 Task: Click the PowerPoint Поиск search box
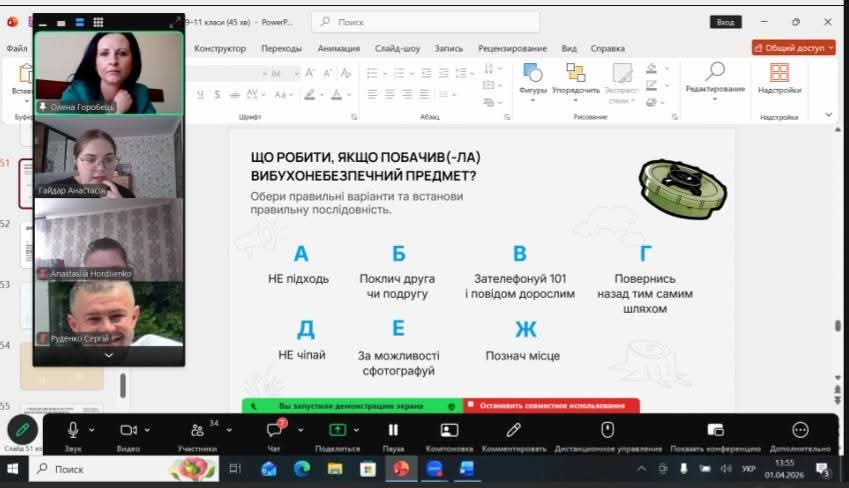pos(425,21)
